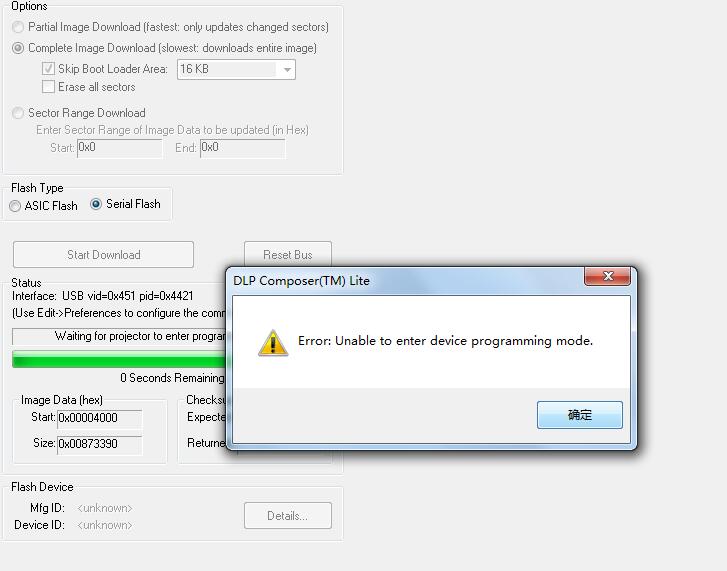
Task: Select Serial Flash type
Action: 96,204
